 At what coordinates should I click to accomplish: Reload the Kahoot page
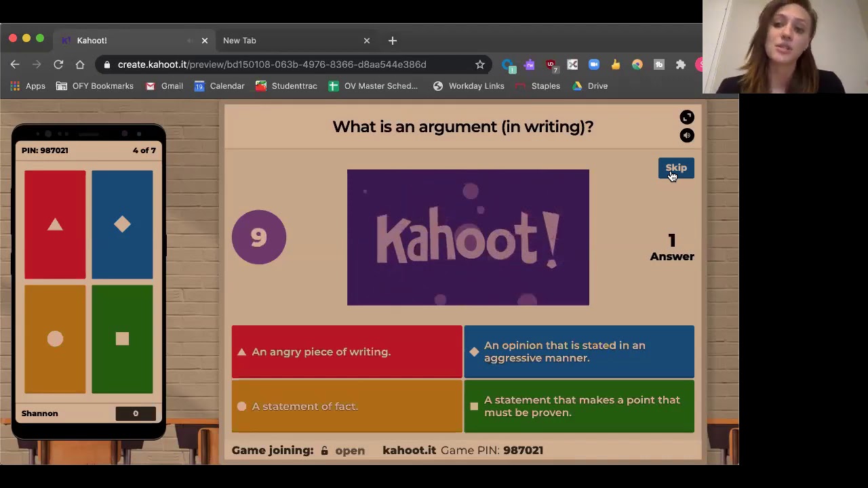click(58, 64)
